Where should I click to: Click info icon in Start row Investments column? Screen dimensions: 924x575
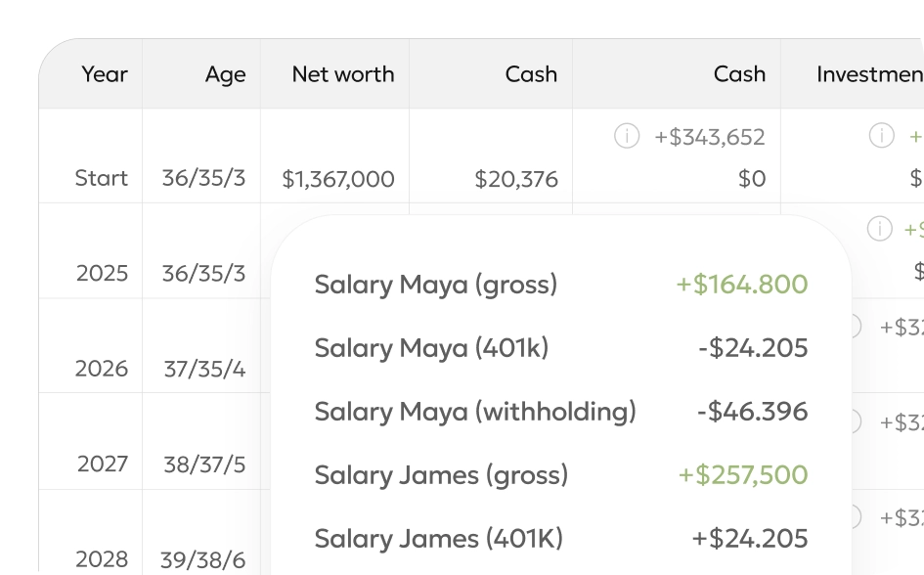click(x=882, y=137)
